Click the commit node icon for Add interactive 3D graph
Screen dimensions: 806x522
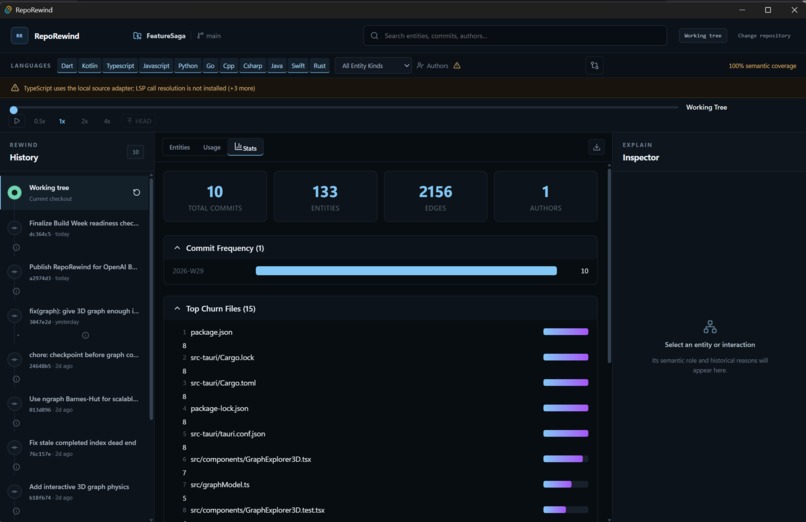[x=14, y=491]
